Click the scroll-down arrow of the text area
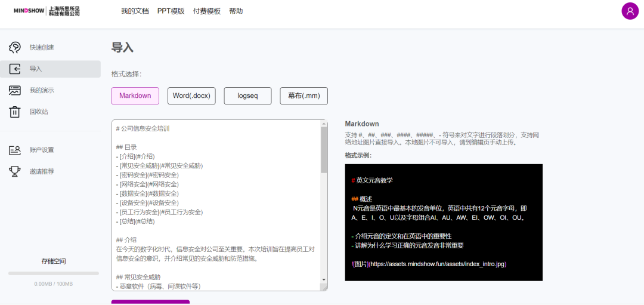Screen dimensions: 644x305 coord(324,279)
